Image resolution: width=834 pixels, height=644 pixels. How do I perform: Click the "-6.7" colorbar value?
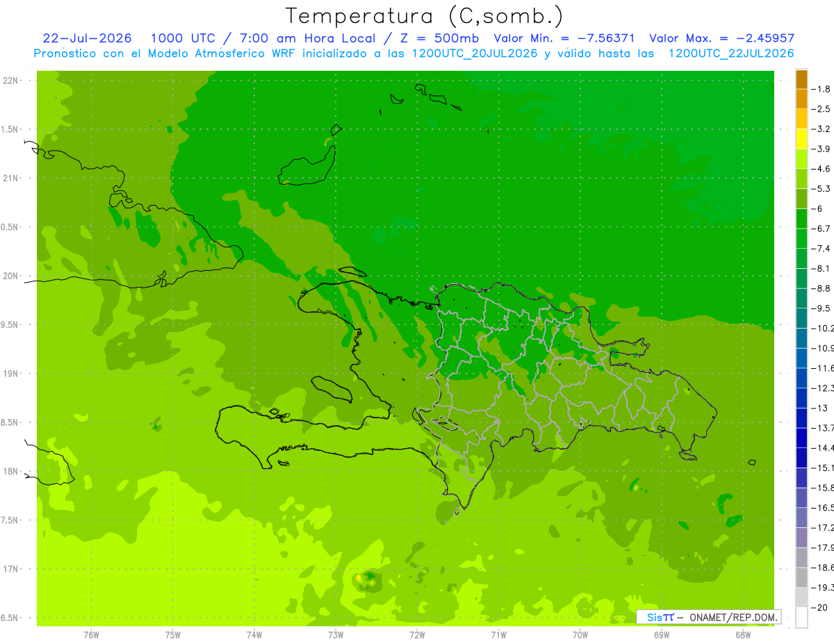pyautogui.click(x=821, y=229)
